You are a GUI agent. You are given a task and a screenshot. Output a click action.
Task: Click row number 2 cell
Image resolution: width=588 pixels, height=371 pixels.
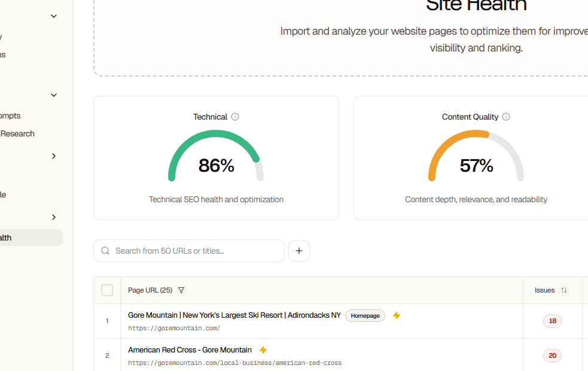[107, 355]
